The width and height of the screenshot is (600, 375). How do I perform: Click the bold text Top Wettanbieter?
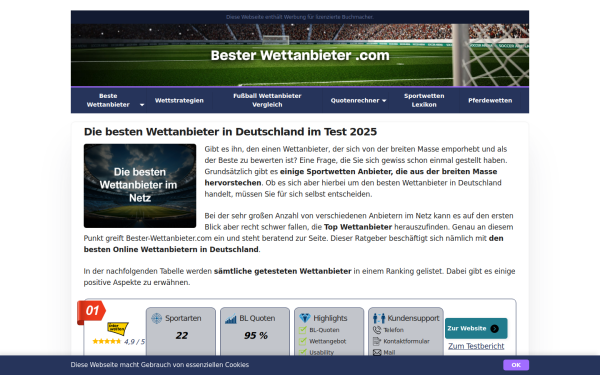[358, 227]
